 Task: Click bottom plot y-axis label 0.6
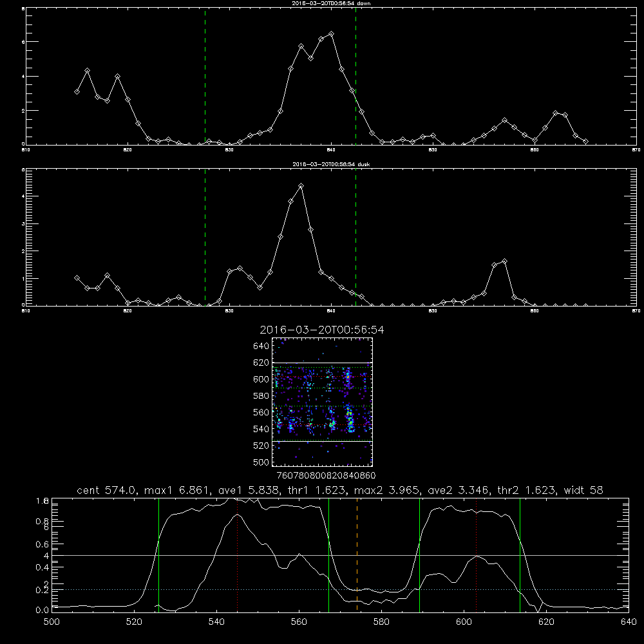tap(43, 544)
